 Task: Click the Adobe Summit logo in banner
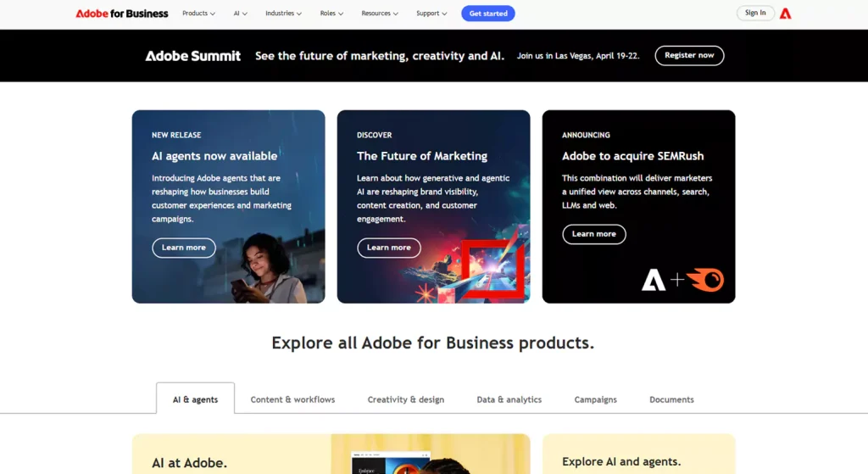(193, 56)
